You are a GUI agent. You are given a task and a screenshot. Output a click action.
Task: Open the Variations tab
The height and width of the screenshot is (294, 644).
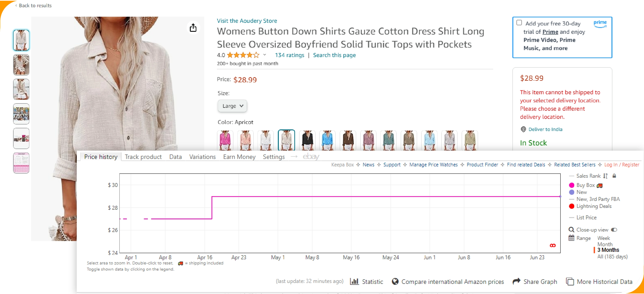202,157
